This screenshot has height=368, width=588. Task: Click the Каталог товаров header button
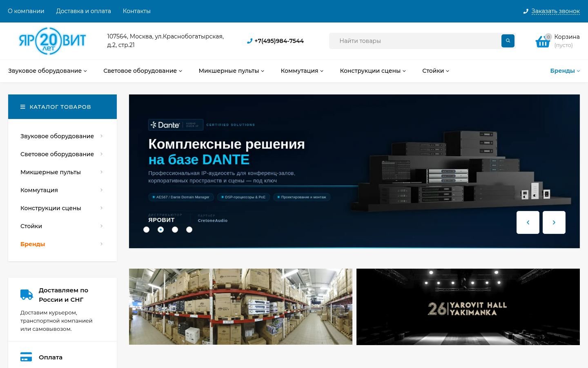tap(62, 107)
